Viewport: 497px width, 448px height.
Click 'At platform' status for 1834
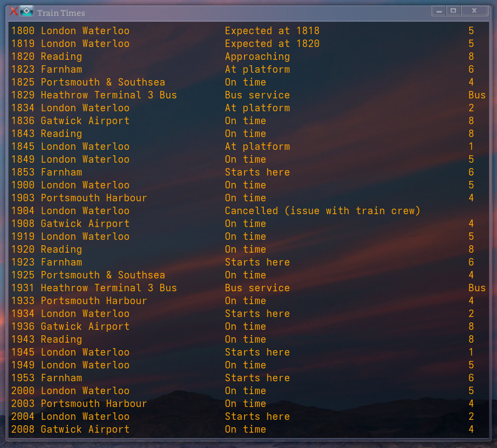[257, 108]
